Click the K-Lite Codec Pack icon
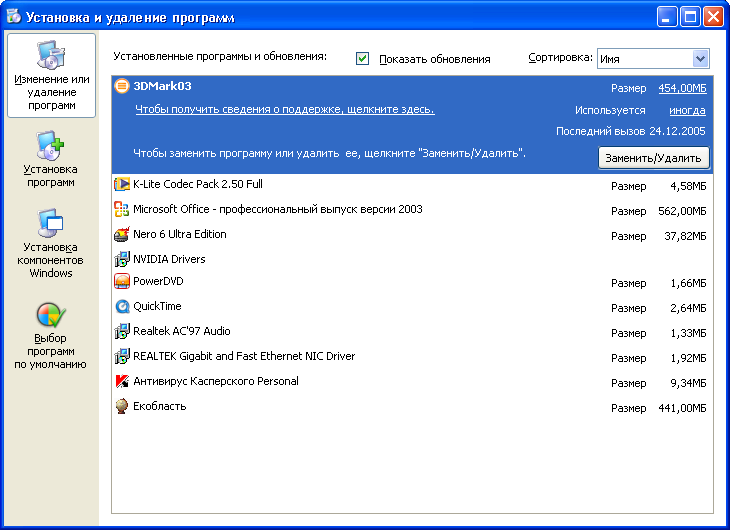730x530 pixels. coord(122,184)
